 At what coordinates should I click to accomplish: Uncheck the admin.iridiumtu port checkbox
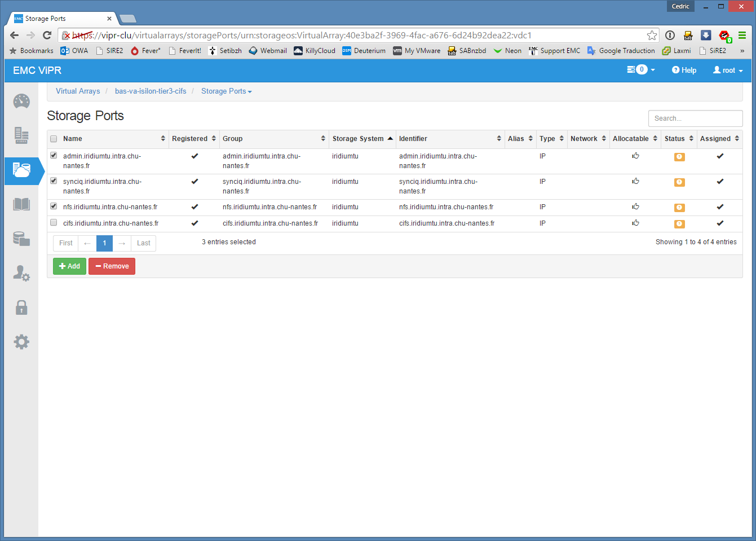pyautogui.click(x=54, y=156)
